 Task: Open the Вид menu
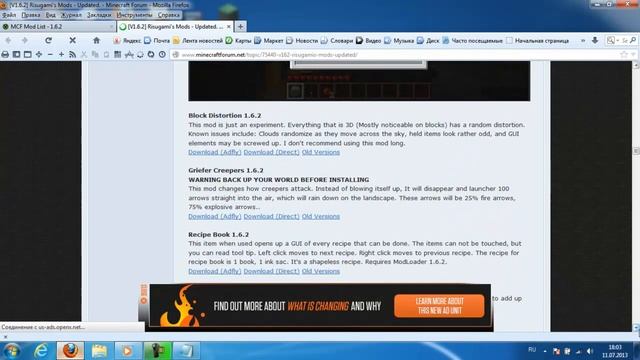(x=51, y=15)
